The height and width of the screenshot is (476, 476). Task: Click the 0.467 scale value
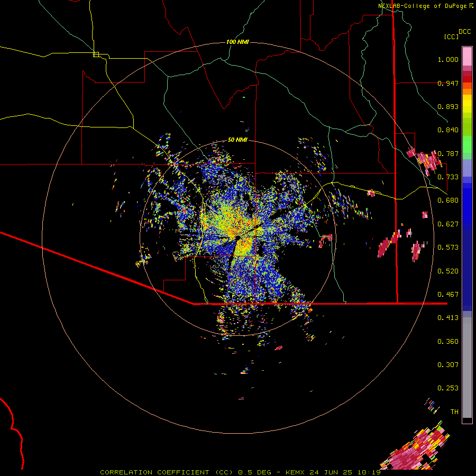coord(448,295)
